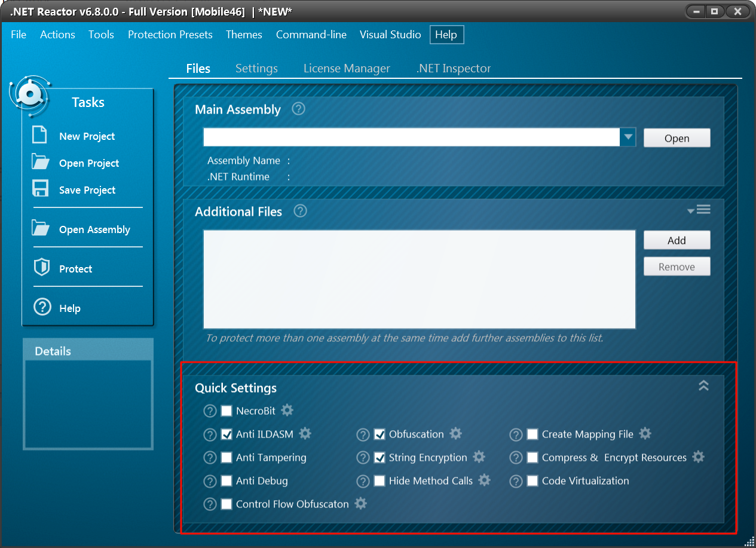Open the Protection Presets menu
Image resolution: width=756 pixels, height=548 pixels.
(170, 35)
